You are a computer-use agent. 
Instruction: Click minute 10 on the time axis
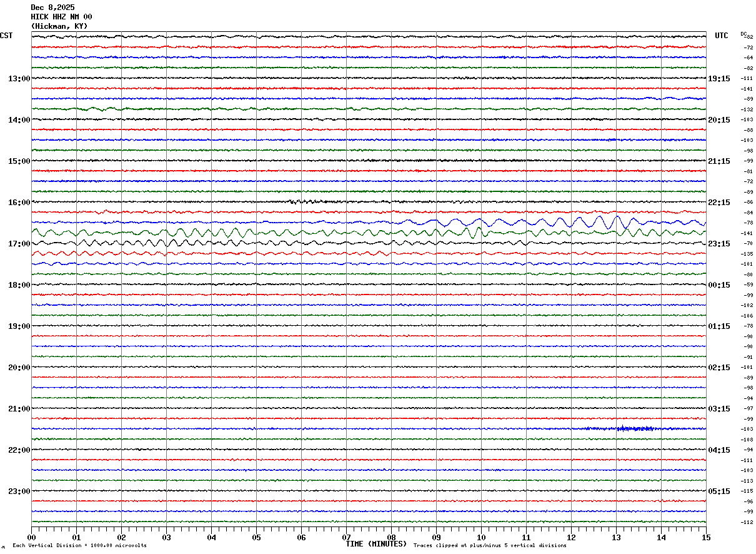point(481,537)
